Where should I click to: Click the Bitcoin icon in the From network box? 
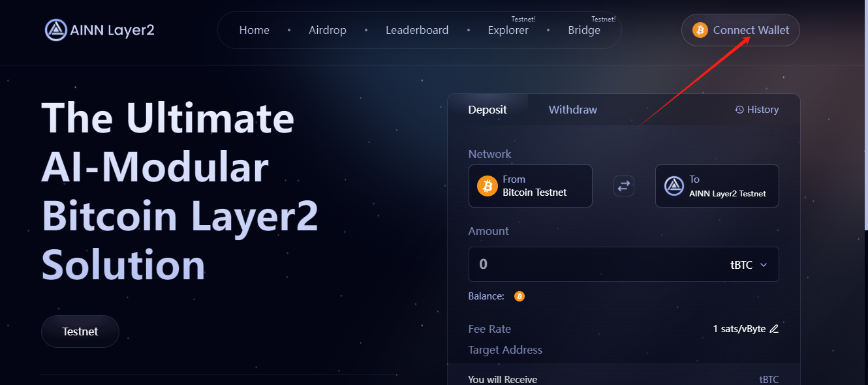(x=488, y=186)
